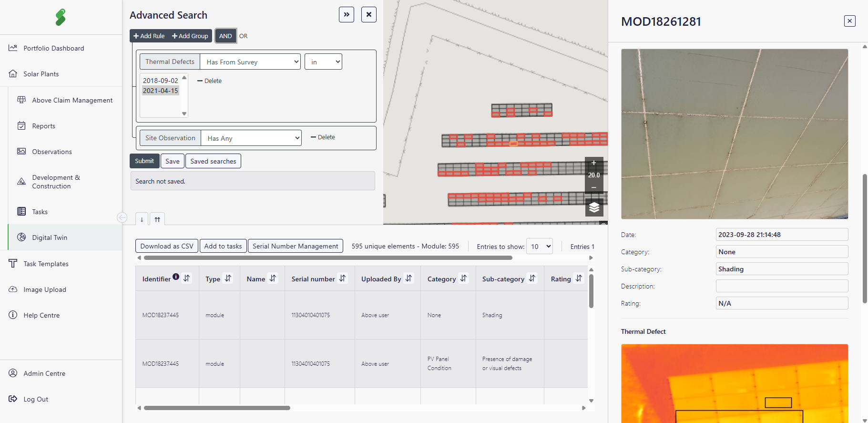868x423 pixels.
Task: Select the 2018-09-02 survey date option
Action: click(x=161, y=81)
